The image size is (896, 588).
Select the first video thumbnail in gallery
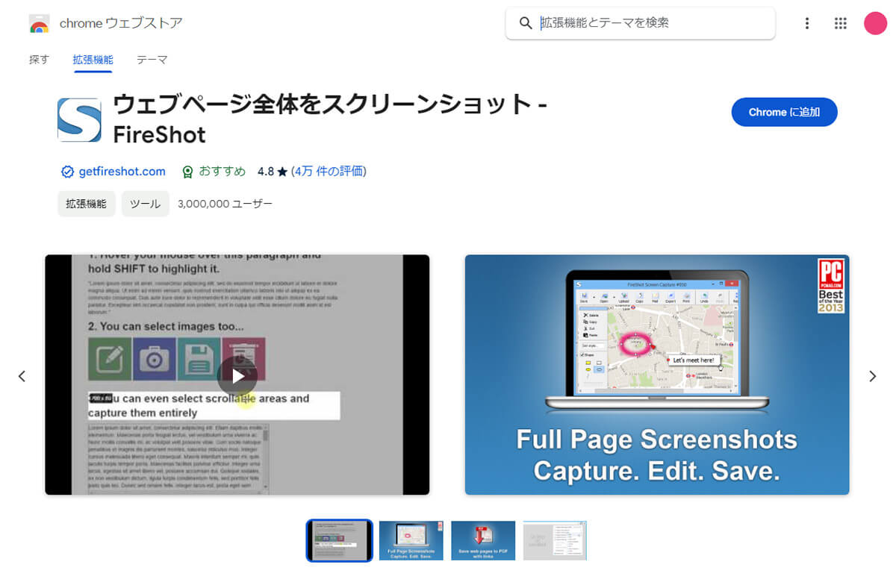(339, 540)
